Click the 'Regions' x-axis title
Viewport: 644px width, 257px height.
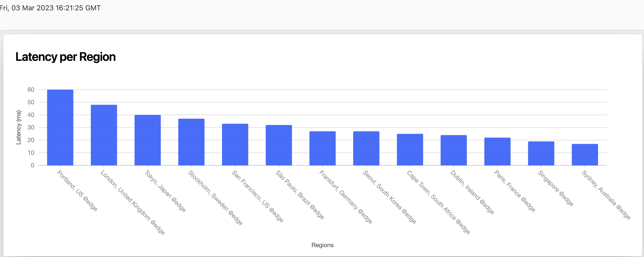pyautogui.click(x=322, y=245)
